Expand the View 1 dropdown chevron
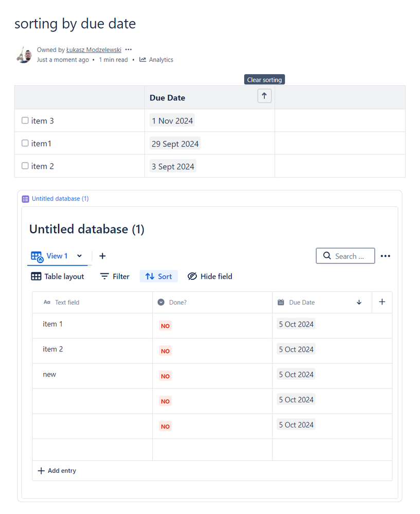The width and height of the screenshot is (420, 514). (79, 256)
